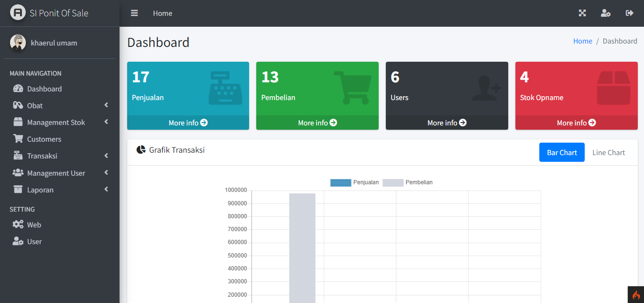Open Web settings gear icon in sidebar
Viewport: 644px width, 303px height.
click(18, 224)
